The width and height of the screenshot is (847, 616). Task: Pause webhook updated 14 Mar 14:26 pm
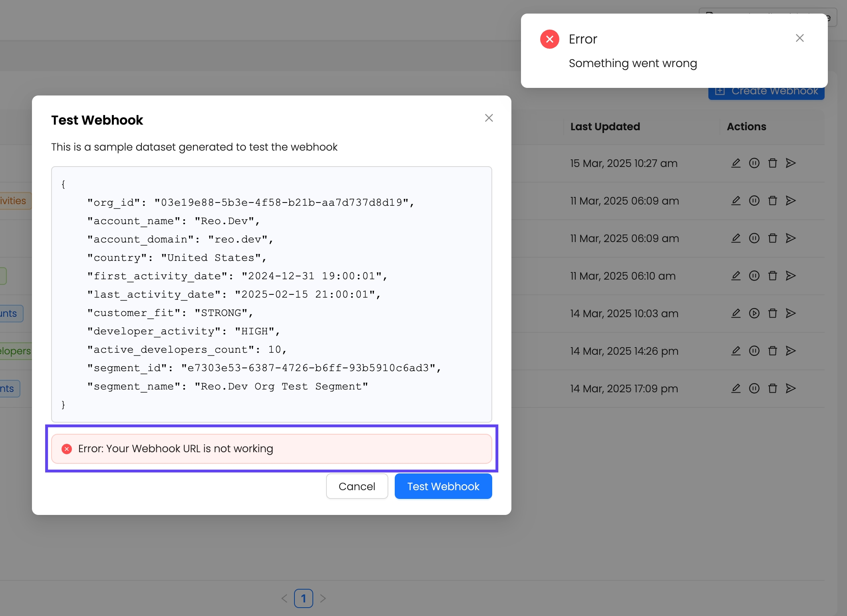coord(754,351)
